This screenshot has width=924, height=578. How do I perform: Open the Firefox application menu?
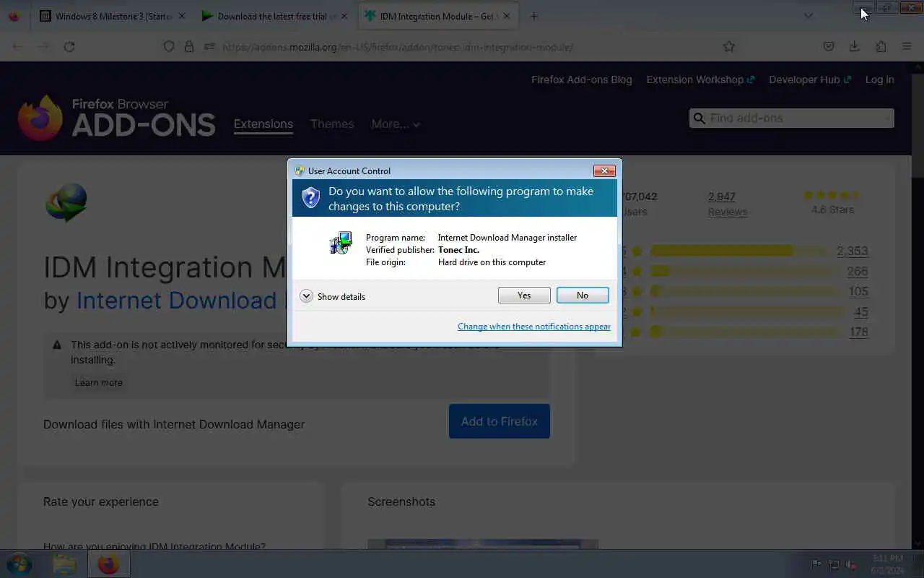(907, 46)
